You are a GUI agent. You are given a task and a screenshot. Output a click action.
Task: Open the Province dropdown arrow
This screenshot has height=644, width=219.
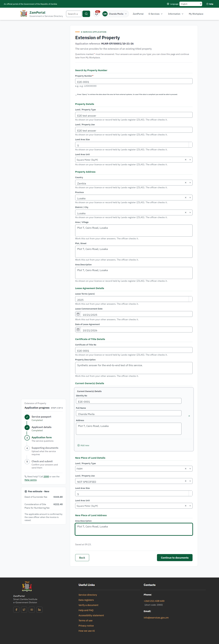click(190, 198)
